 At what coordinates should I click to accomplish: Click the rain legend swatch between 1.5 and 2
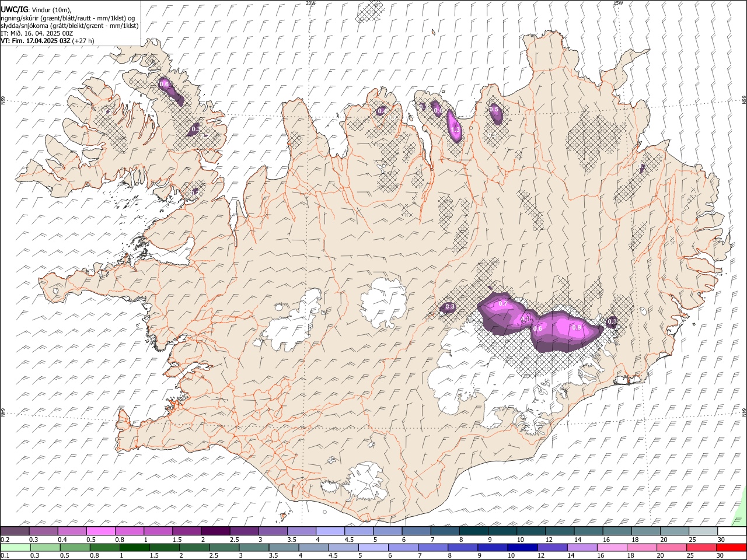pos(165,547)
